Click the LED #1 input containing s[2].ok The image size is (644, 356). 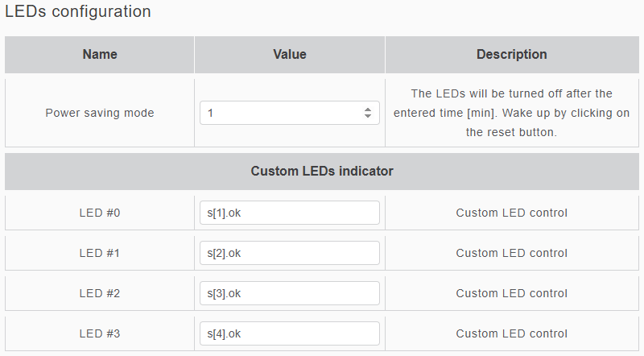(290, 253)
